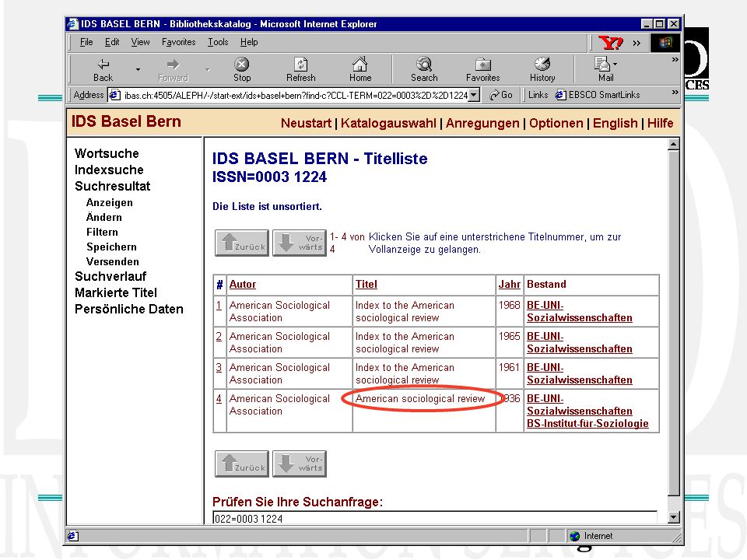This screenshot has height=560, width=747.
Task: Switch catalog language via English link
Action: point(615,124)
